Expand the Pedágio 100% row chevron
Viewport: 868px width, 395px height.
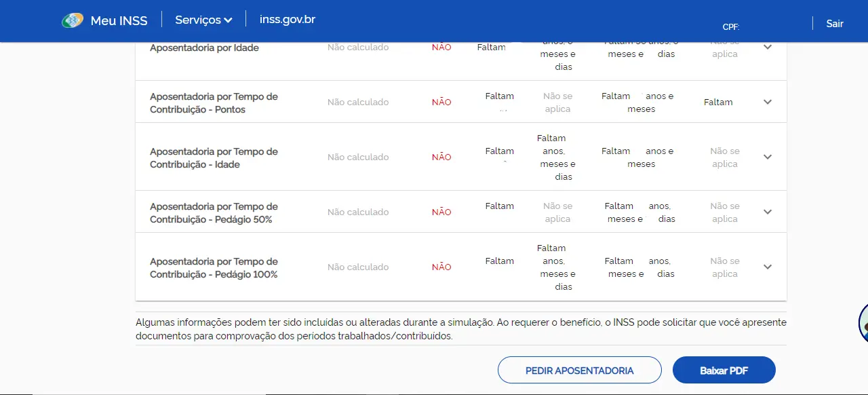(x=768, y=267)
